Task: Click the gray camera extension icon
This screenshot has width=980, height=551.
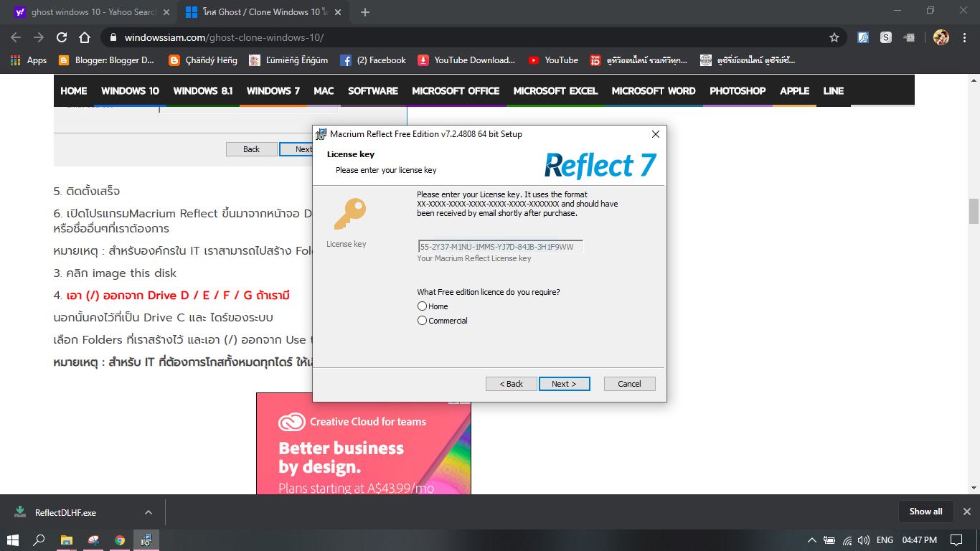Action: (910, 37)
